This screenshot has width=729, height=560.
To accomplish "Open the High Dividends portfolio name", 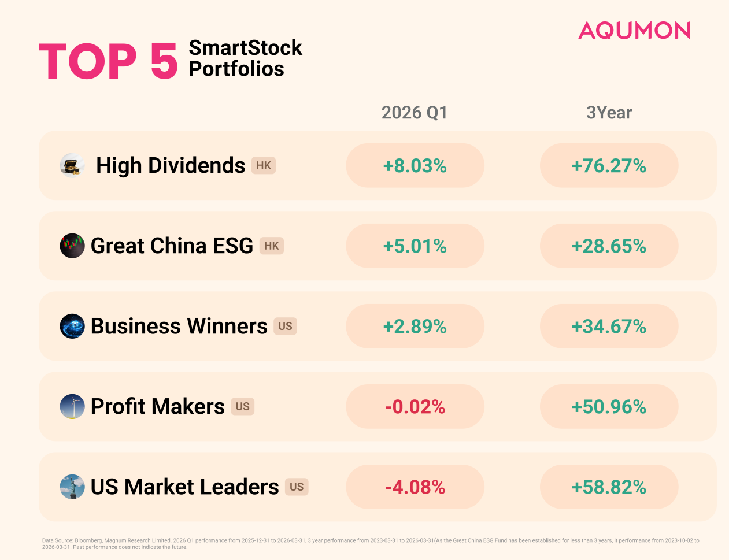I will tap(171, 166).
